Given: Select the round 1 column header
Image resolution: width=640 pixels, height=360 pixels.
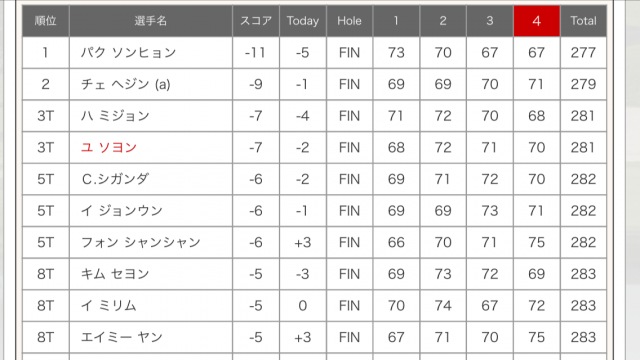Looking at the screenshot, I should [x=396, y=21].
